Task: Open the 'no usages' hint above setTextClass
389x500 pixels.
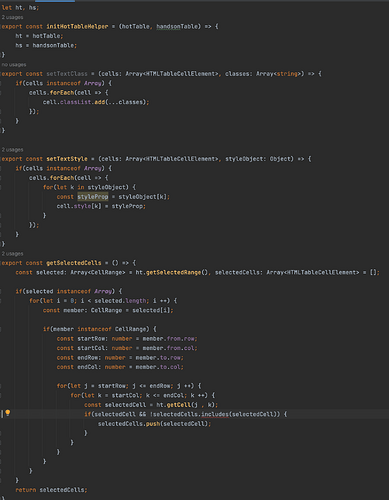Action: pyautogui.click(x=14, y=64)
